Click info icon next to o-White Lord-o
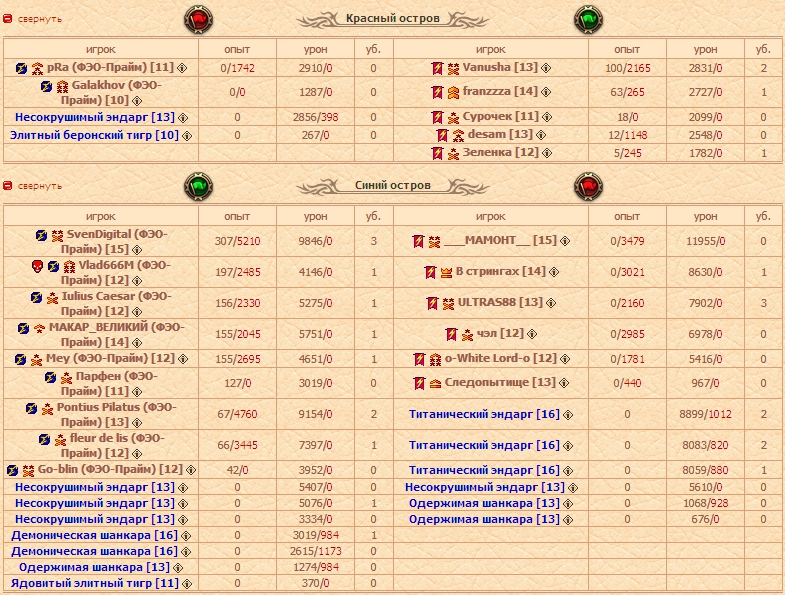The image size is (785, 595). pyautogui.click(x=565, y=359)
